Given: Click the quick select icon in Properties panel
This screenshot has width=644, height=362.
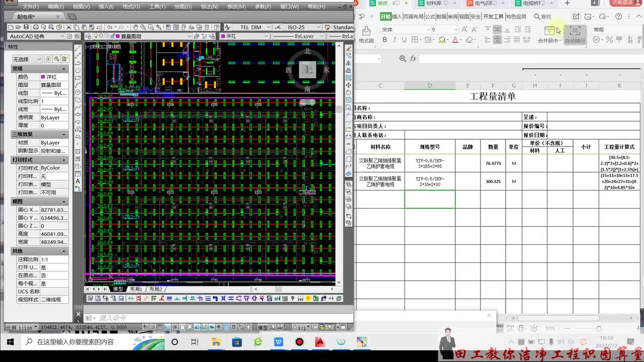Looking at the screenshot, I should pyautogui.click(x=57, y=59).
